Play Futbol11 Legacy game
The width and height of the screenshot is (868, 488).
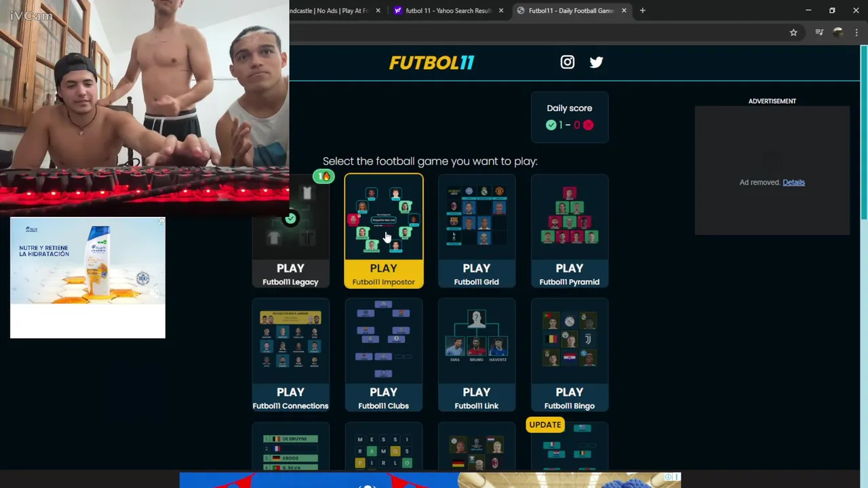[x=290, y=231]
